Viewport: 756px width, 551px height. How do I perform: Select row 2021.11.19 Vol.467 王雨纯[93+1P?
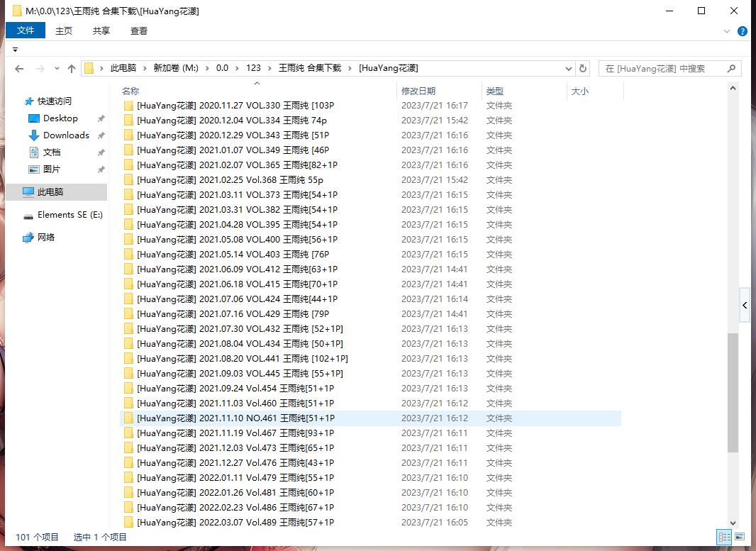[370, 433]
